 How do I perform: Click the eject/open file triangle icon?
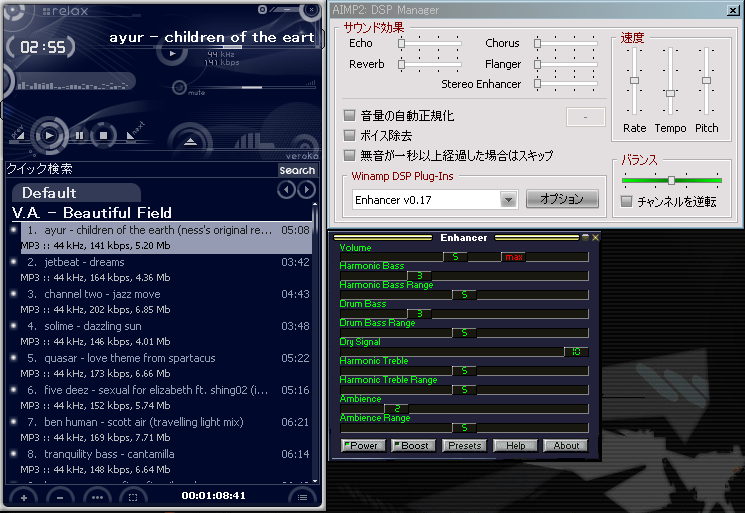tap(190, 141)
